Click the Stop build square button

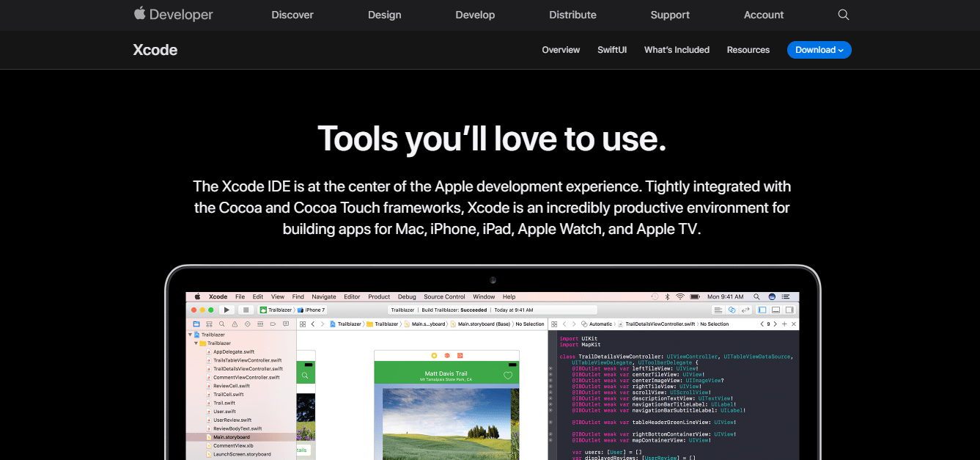click(x=246, y=310)
